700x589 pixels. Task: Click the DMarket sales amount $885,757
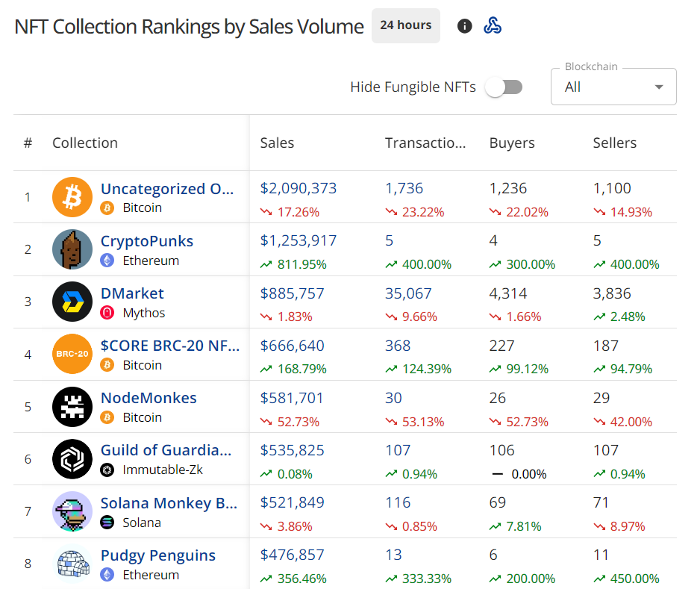[292, 293]
